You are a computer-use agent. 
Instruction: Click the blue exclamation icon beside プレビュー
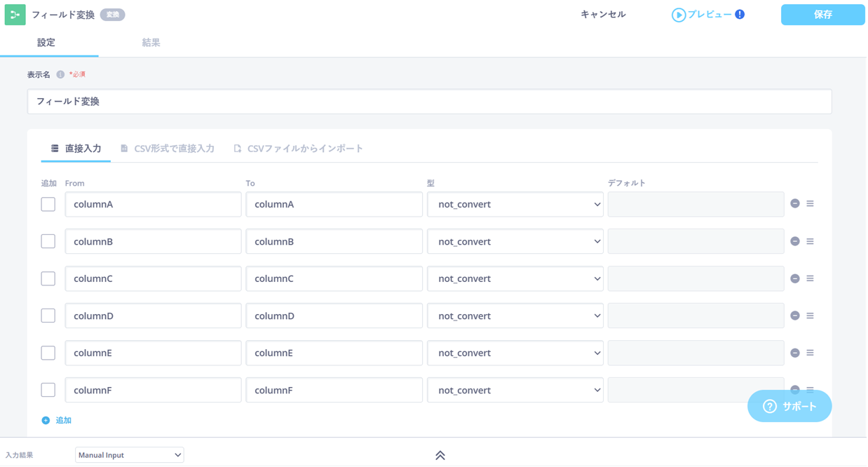point(740,14)
